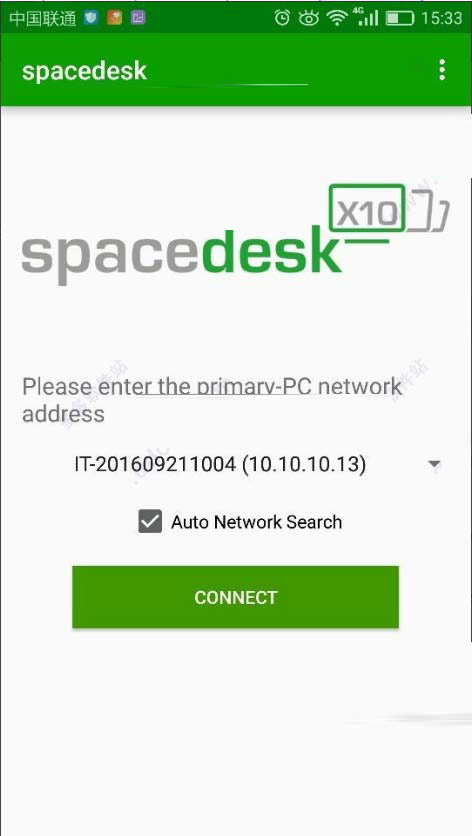This screenshot has height=836, width=472.
Task: Tap the 中国联通 carrier label
Action: [43, 18]
